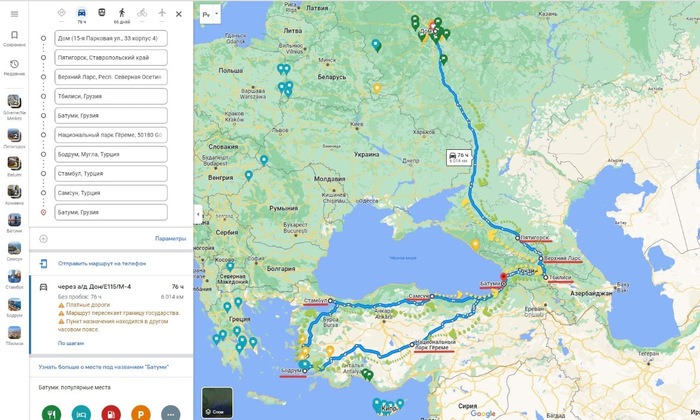
Task: Click the Бодрум waypoint marker on map
Action: (305, 371)
